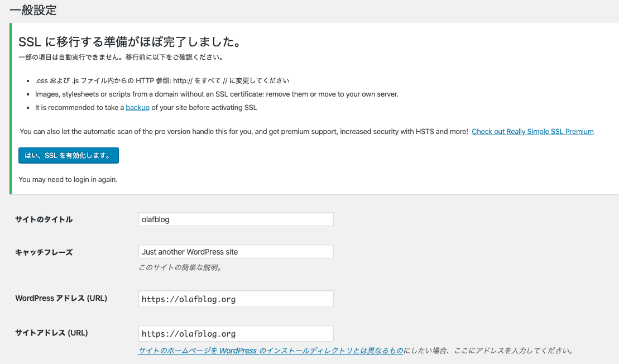Open Check out Really Simple SSL Premium link

coord(532,131)
